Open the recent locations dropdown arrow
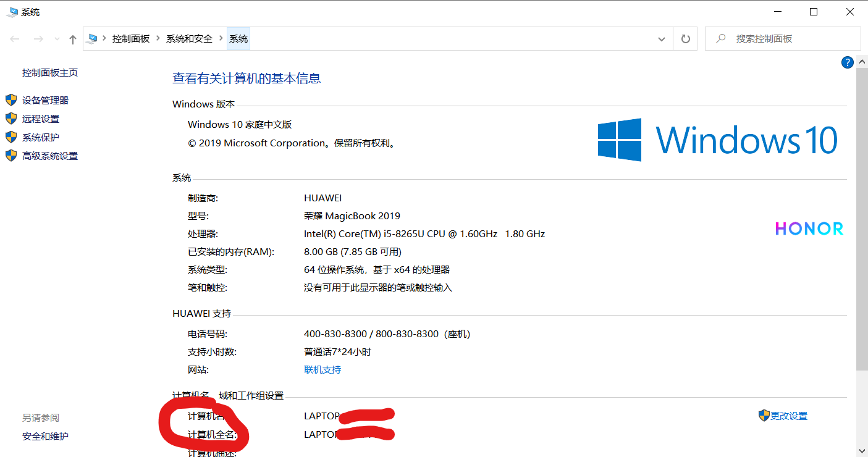Viewport: 868px width, 457px height. point(57,39)
